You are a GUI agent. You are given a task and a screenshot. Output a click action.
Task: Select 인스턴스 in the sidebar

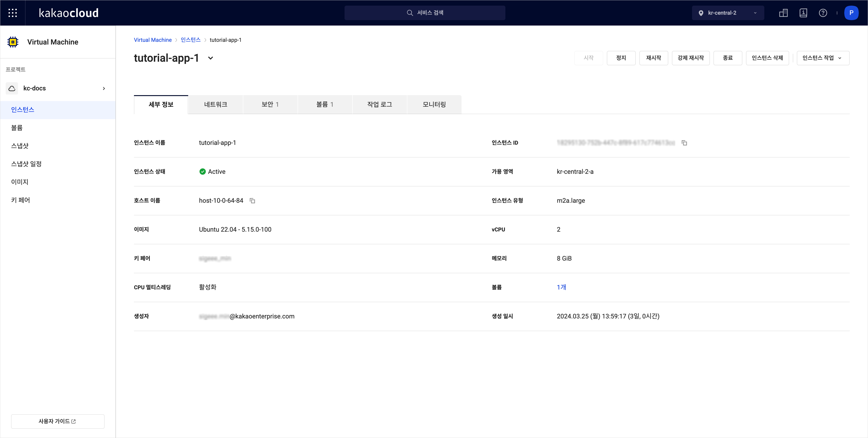(x=58, y=110)
